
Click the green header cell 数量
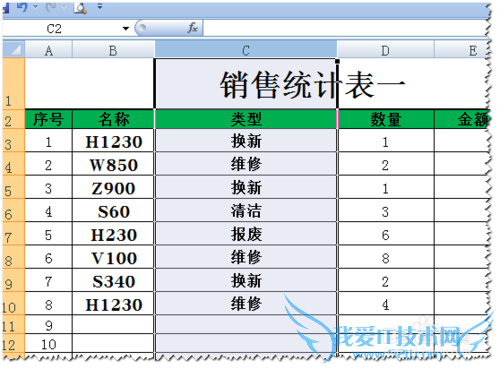pos(386,119)
